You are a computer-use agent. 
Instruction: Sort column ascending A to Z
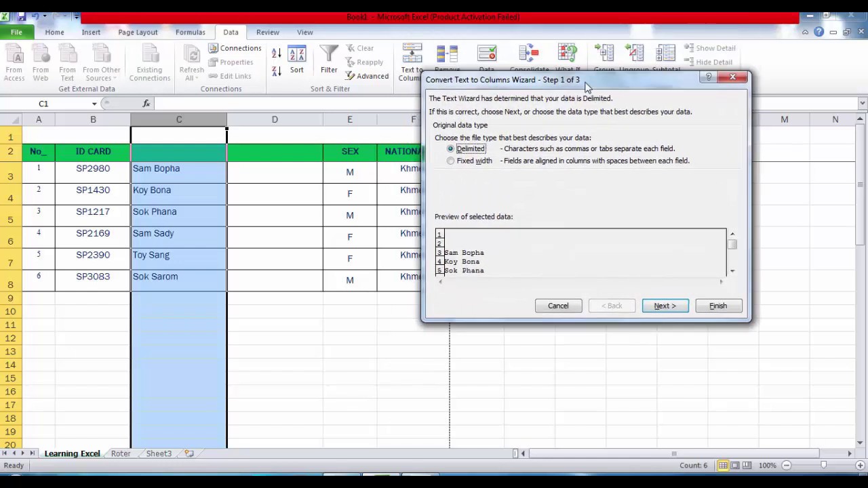click(x=277, y=54)
